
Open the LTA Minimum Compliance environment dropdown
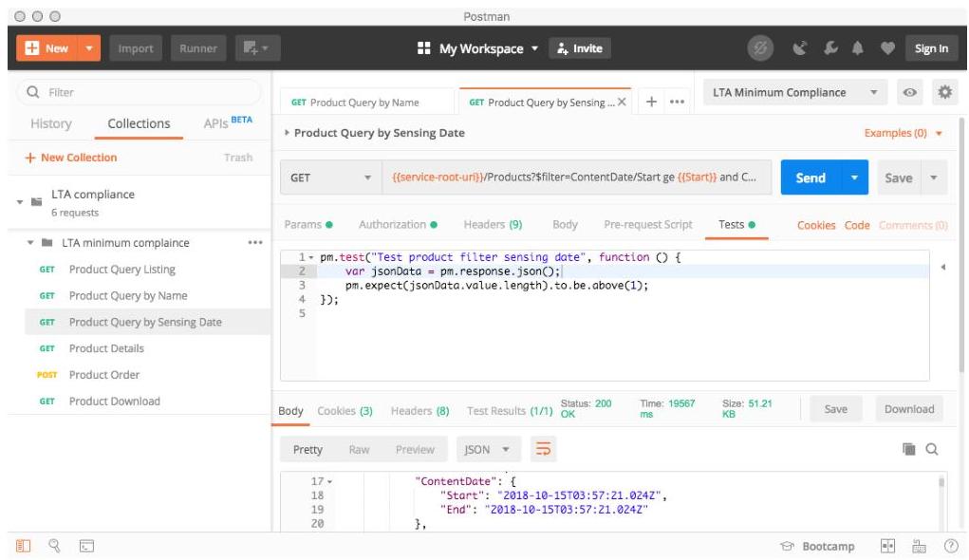click(x=795, y=93)
